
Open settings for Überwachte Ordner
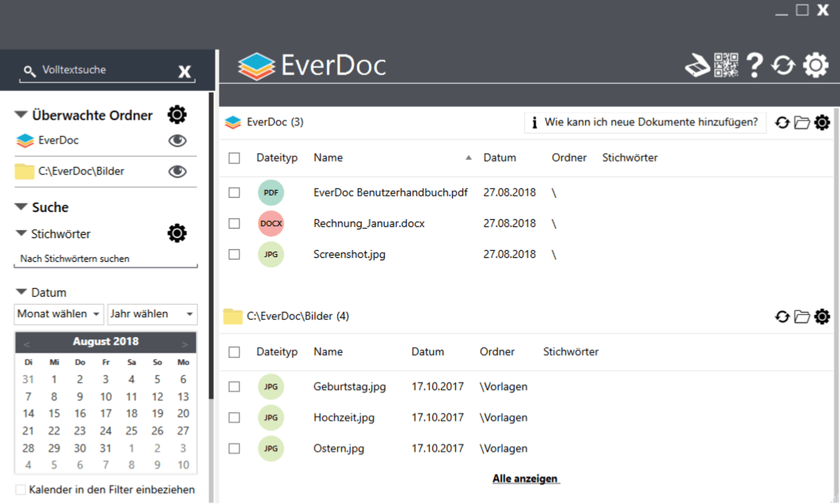point(177,114)
